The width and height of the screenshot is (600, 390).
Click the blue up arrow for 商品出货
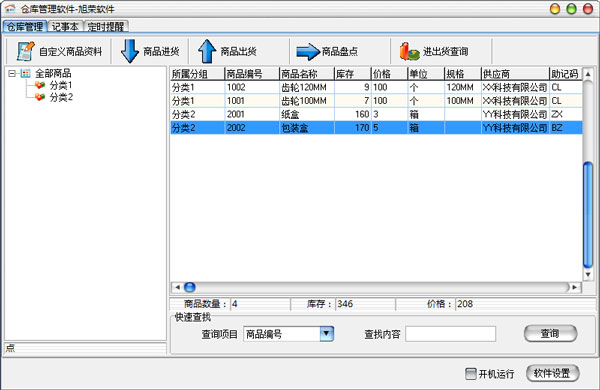coord(207,51)
